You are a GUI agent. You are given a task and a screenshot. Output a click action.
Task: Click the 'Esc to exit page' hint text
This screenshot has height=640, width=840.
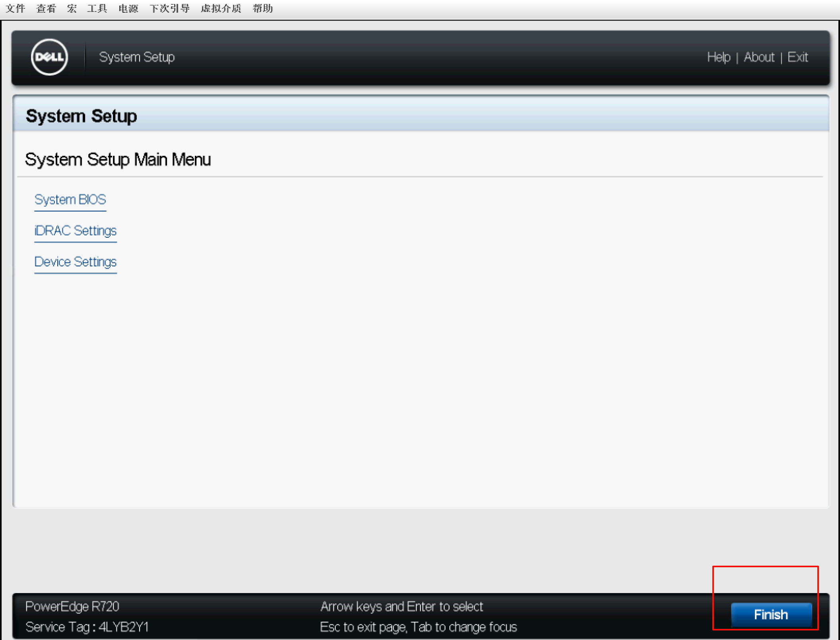pyautogui.click(x=363, y=627)
